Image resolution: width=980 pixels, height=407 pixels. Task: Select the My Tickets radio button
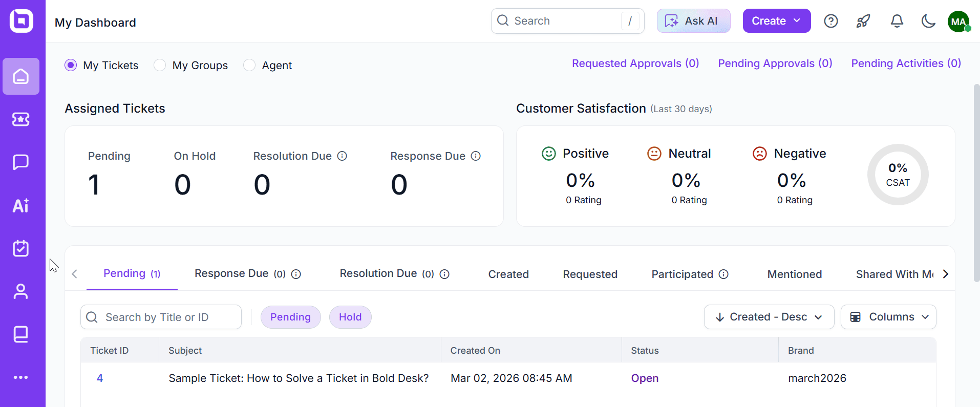(71, 65)
